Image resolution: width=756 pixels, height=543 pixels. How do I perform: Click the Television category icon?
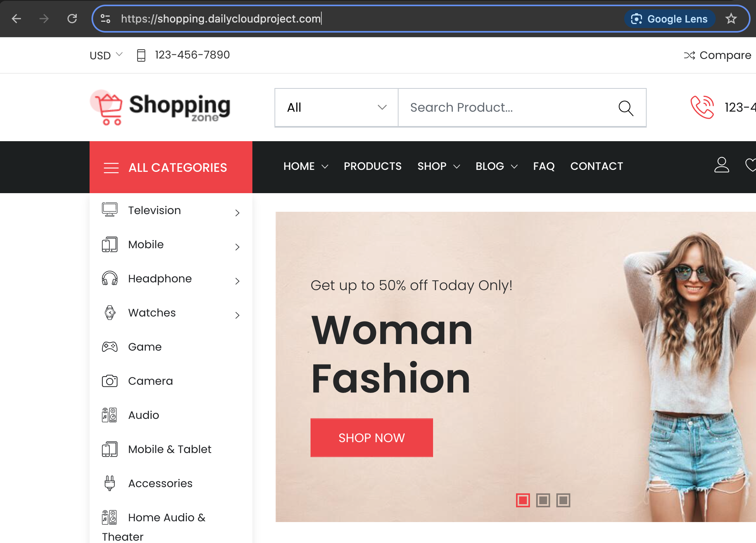click(110, 210)
